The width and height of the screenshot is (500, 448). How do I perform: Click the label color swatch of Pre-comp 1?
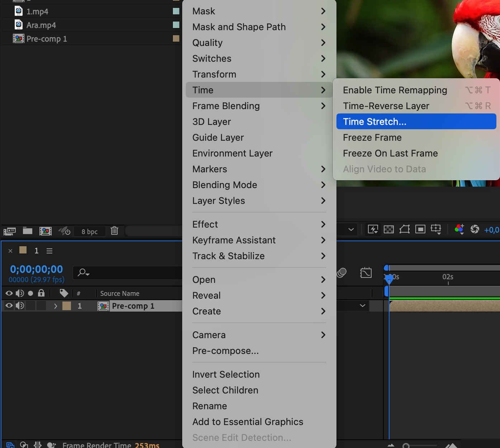click(67, 306)
